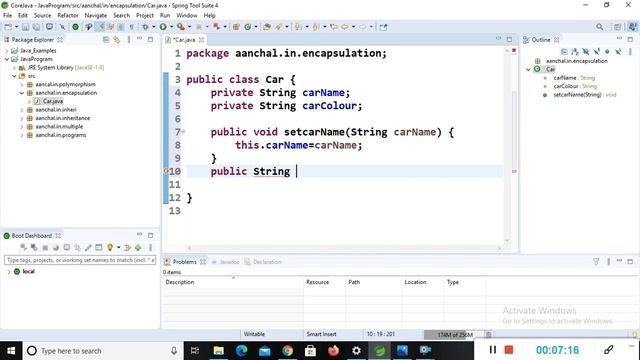Toggle Hide Fields in Outline view

586,52
